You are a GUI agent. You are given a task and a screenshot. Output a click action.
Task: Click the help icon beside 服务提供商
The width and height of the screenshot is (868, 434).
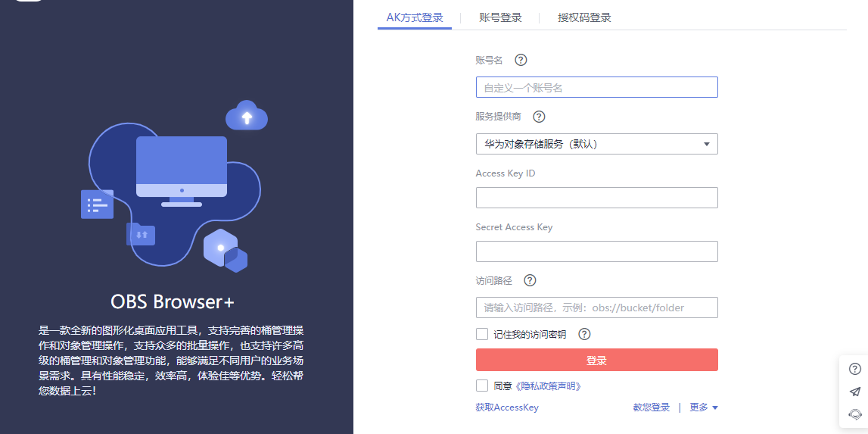point(539,117)
